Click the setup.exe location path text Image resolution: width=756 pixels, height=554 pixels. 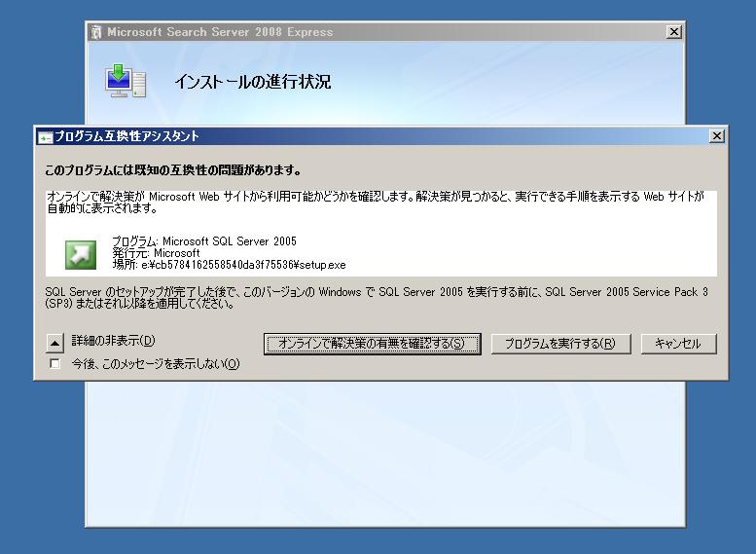[243, 265]
